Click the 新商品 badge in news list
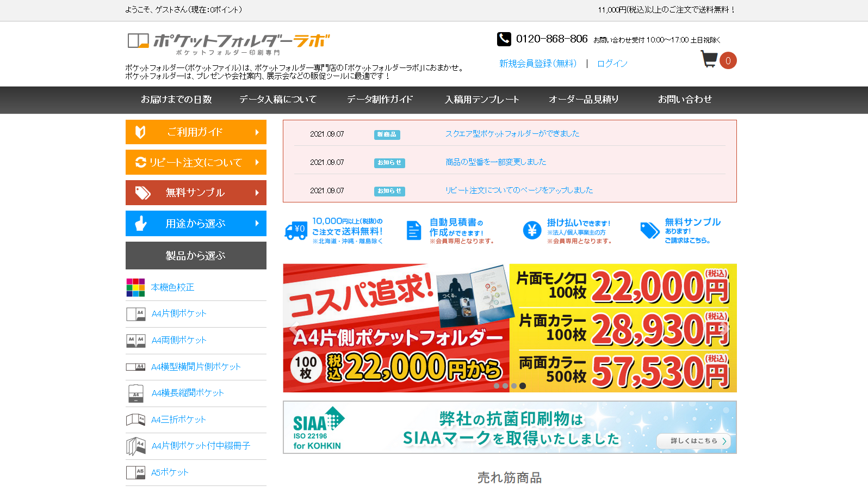Screen dimensions: 868x492 point(387,134)
